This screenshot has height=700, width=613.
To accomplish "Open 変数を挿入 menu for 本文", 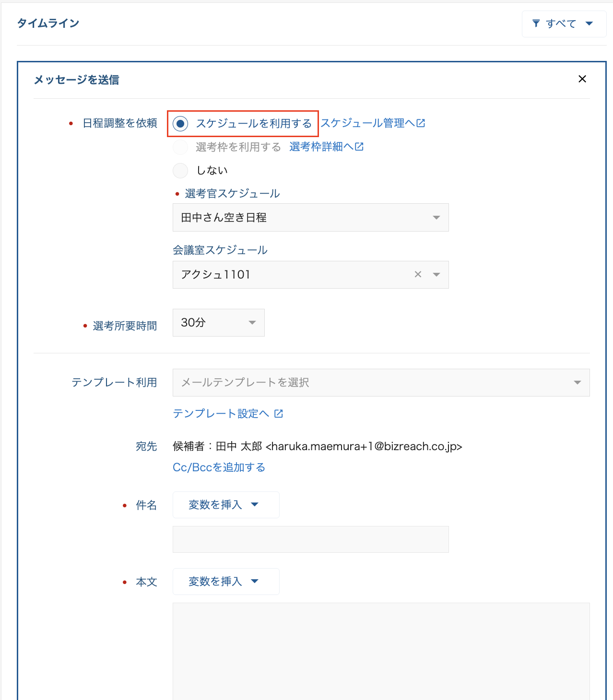I will 225,582.
